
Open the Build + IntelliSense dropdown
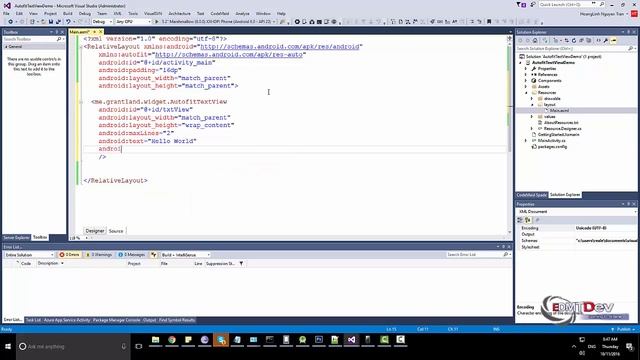coord(185,255)
